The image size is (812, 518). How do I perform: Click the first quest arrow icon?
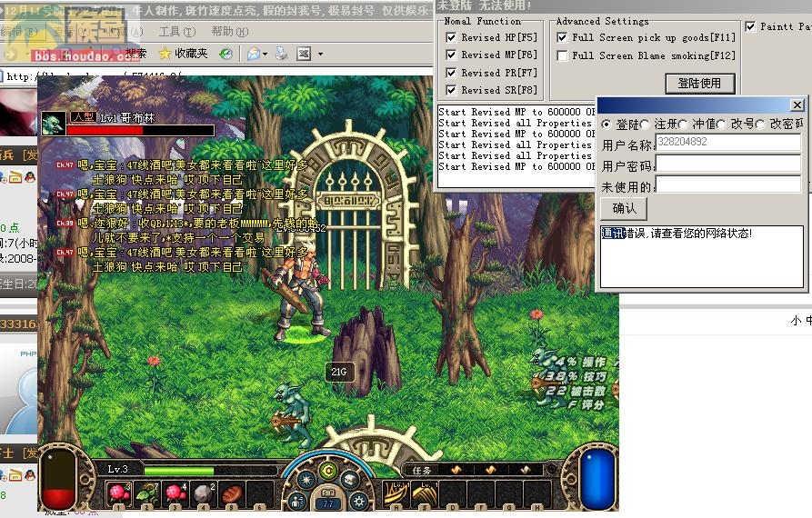pos(456,470)
